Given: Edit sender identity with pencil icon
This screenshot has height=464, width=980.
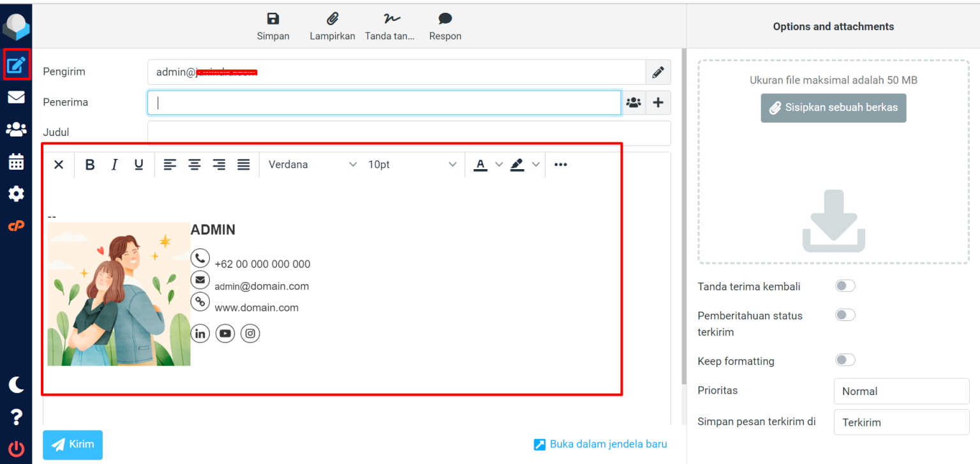Looking at the screenshot, I should click(x=658, y=72).
